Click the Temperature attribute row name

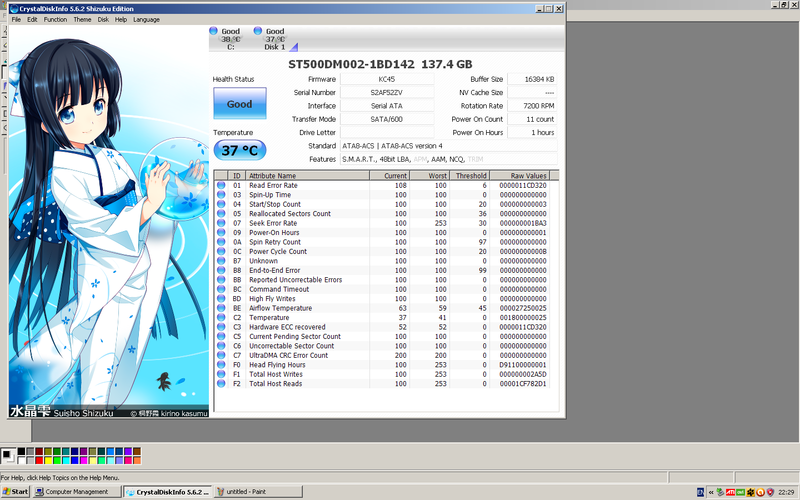point(269,317)
